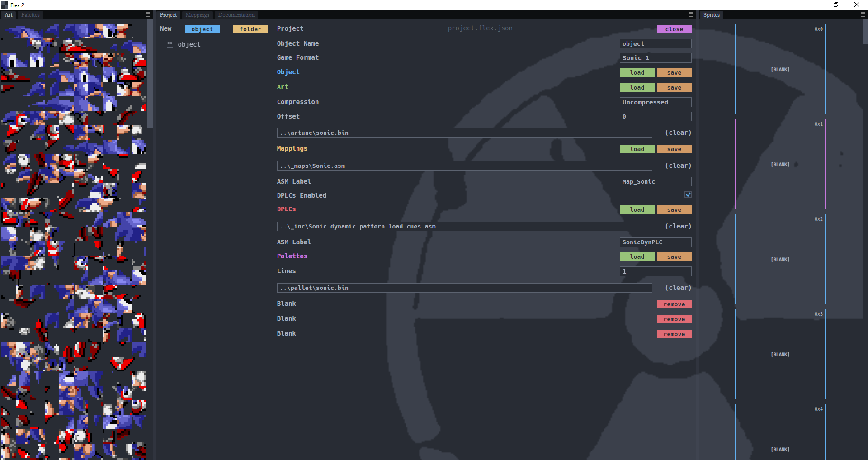Load the Mappings file
The width and height of the screenshot is (868, 460).
(x=637, y=149)
